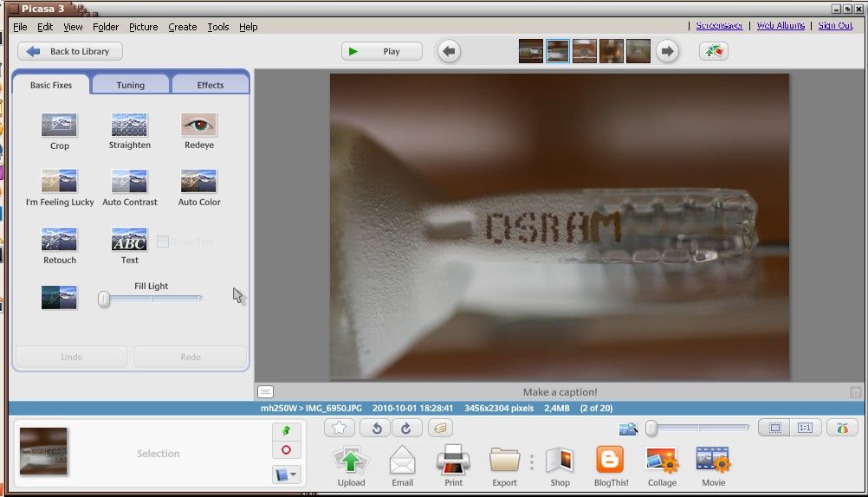Upload photo to Web Albums
The image size is (868, 497).
351,466
